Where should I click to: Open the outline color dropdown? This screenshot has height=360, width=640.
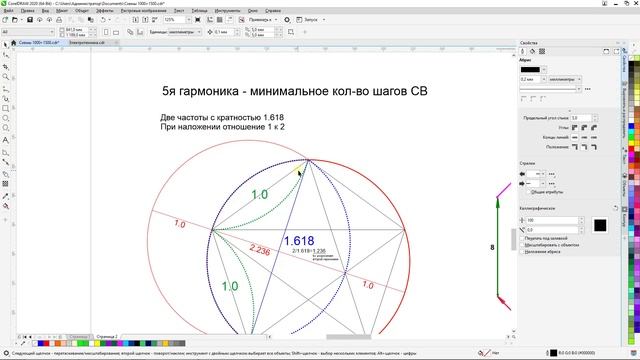544,70
